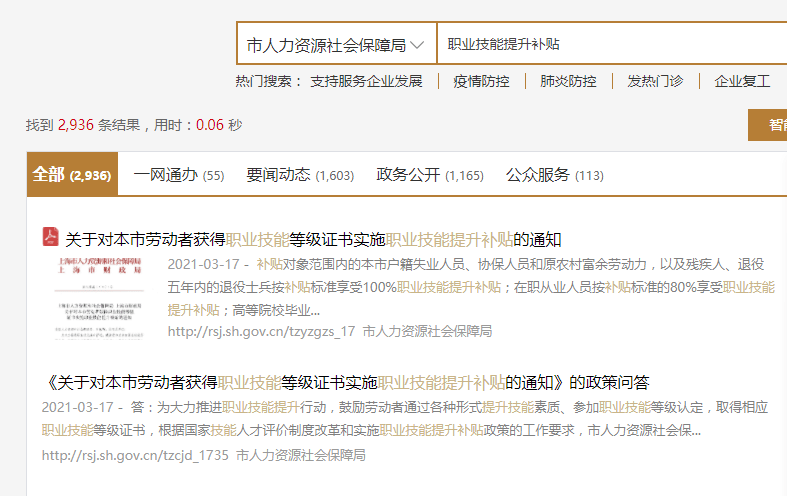
Task: Open the 政策问答 result title
Action: pyautogui.click(x=347, y=383)
